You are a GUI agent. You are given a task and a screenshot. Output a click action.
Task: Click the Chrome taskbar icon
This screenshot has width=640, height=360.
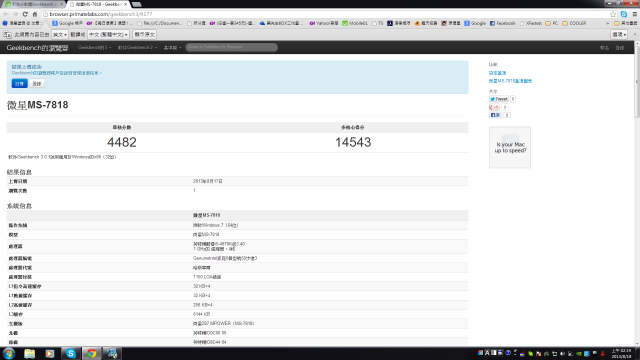point(91,353)
